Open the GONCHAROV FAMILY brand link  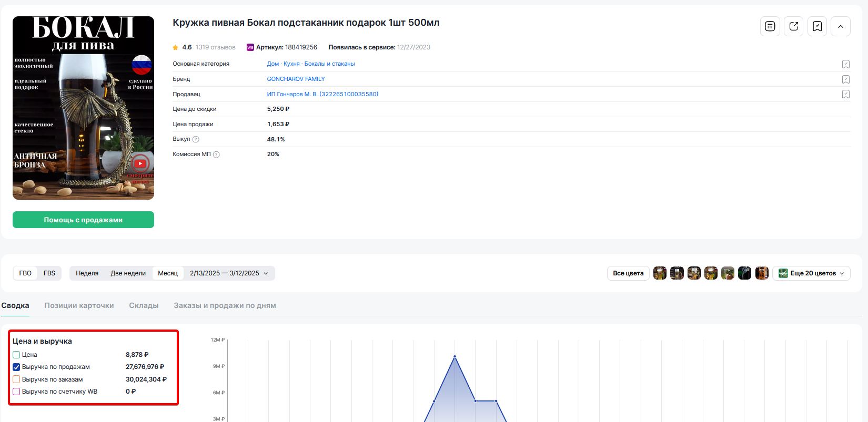click(296, 79)
